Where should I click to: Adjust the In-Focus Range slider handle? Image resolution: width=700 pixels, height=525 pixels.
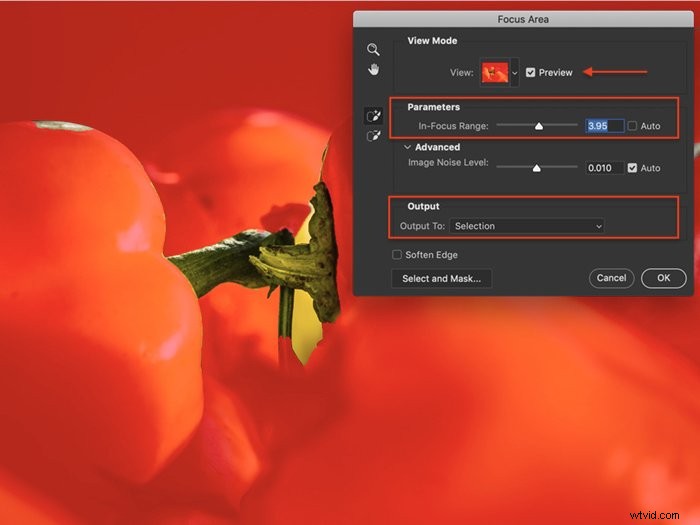tap(539, 126)
